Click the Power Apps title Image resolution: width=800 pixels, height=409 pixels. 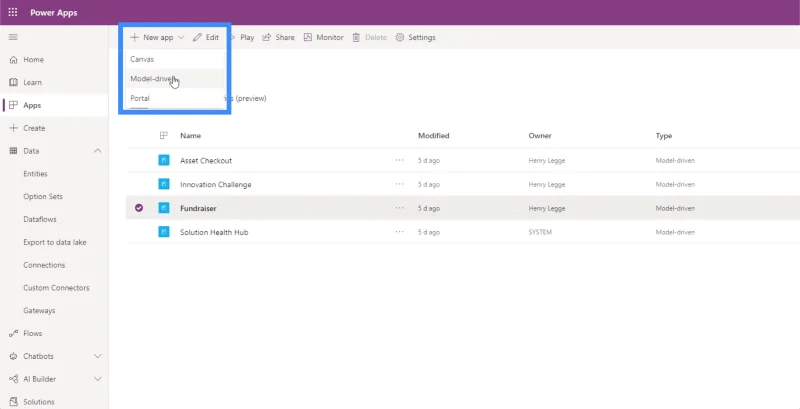click(x=54, y=13)
